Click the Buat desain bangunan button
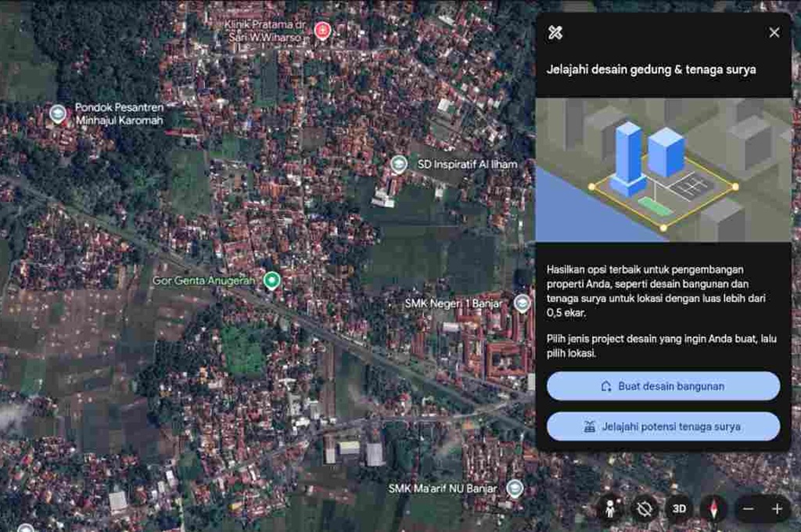Viewport: 801px width, 532px height. tap(663, 386)
